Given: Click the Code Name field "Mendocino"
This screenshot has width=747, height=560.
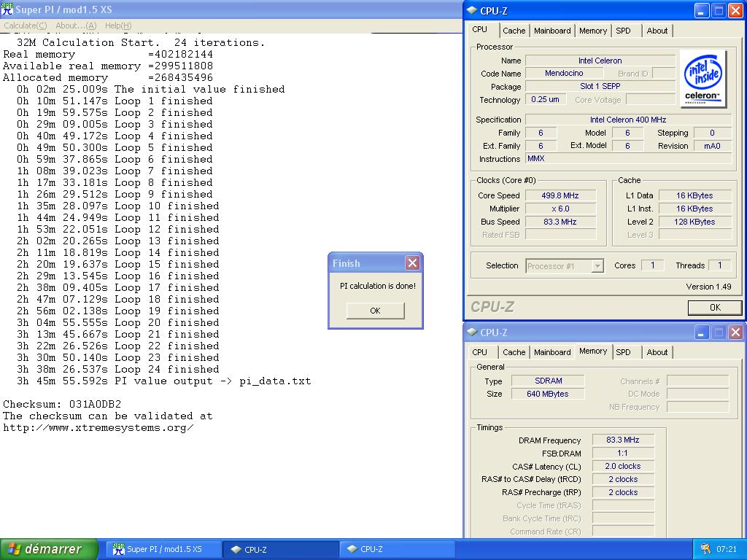Looking at the screenshot, I should (x=564, y=73).
